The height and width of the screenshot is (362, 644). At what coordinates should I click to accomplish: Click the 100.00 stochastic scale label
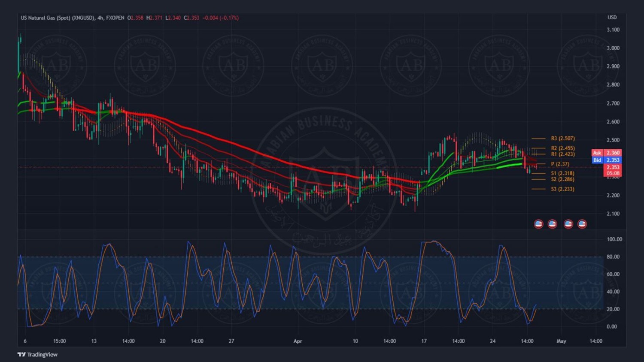tap(614, 239)
